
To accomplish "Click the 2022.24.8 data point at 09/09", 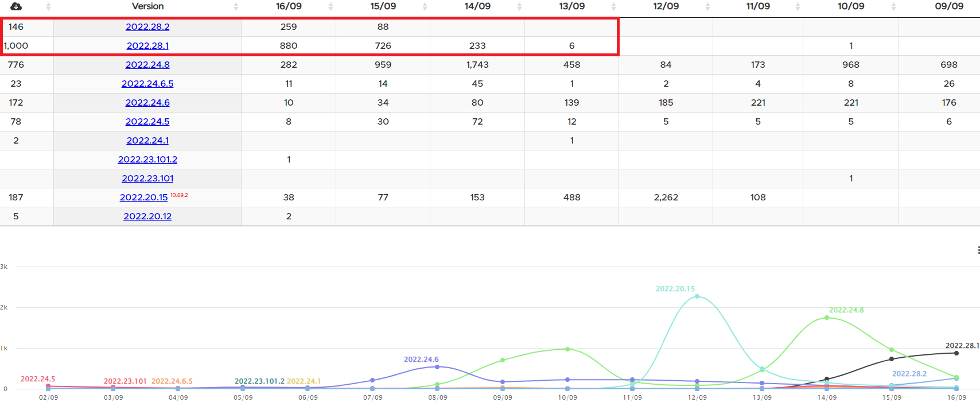I will 503,360.
